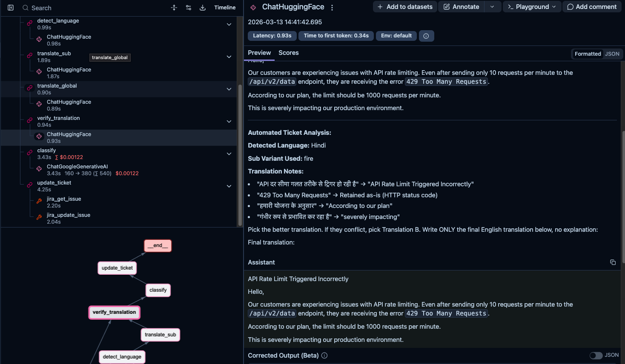Viewport: 625px width, 364px height.
Task: Click the download trace icon
Action: pyautogui.click(x=202, y=7)
